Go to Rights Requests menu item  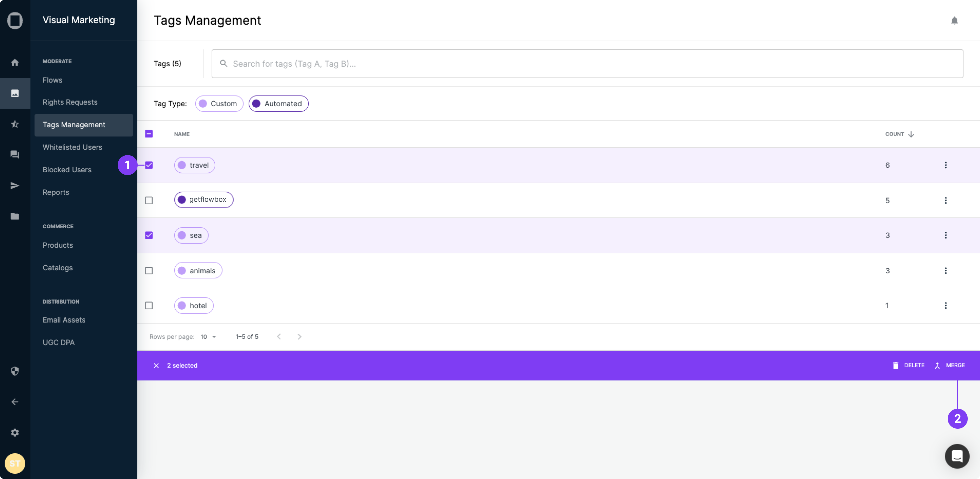click(x=70, y=102)
